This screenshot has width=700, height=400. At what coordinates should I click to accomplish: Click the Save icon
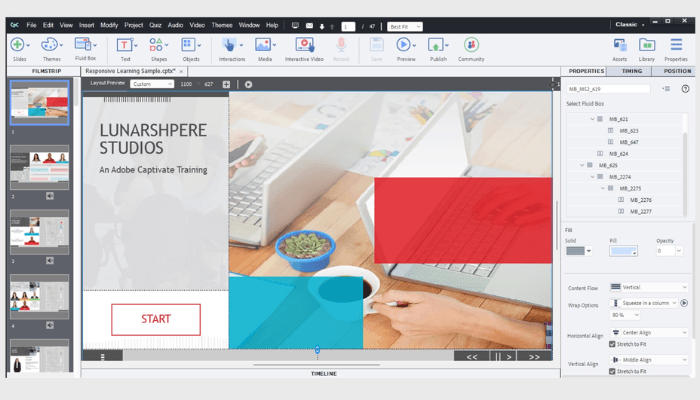coord(376,45)
